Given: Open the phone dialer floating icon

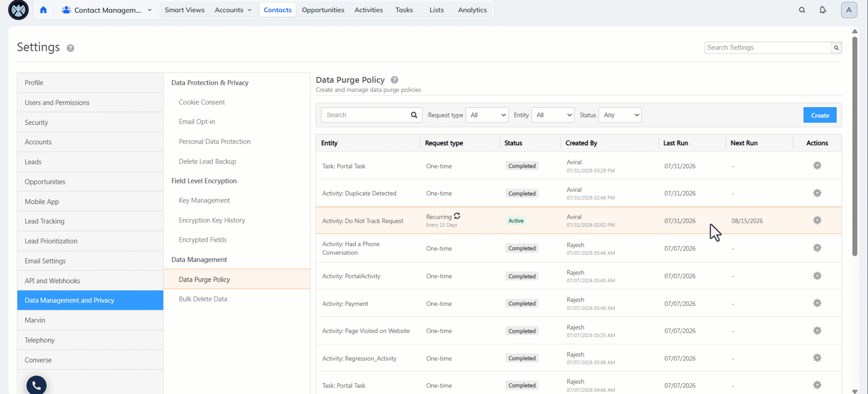Looking at the screenshot, I should tap(36, 385).
